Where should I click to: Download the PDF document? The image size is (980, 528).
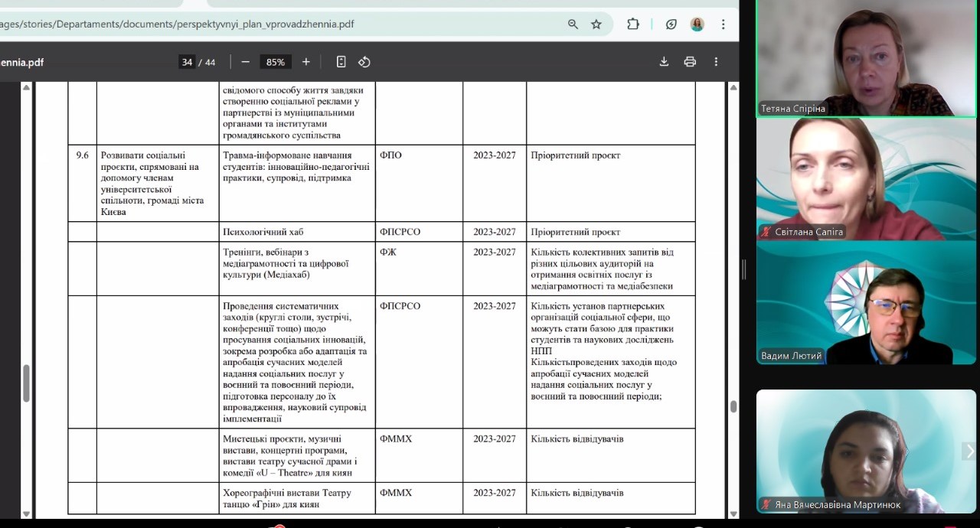[x=664, y=62]
